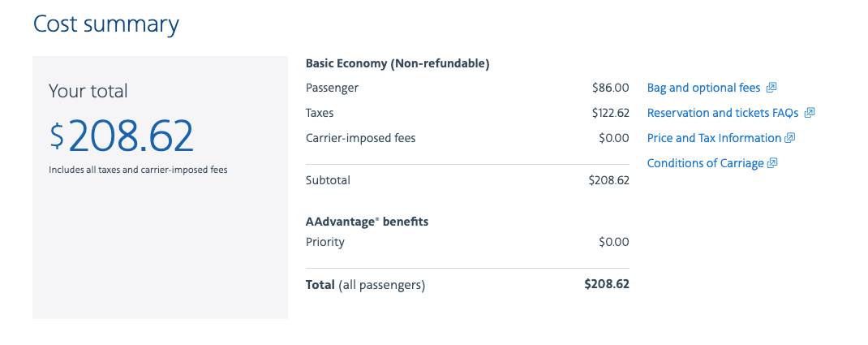The width and height of the screenshot is (868, 345).
Task: Click the large $208.62 total amount
Action: point(122,136)
